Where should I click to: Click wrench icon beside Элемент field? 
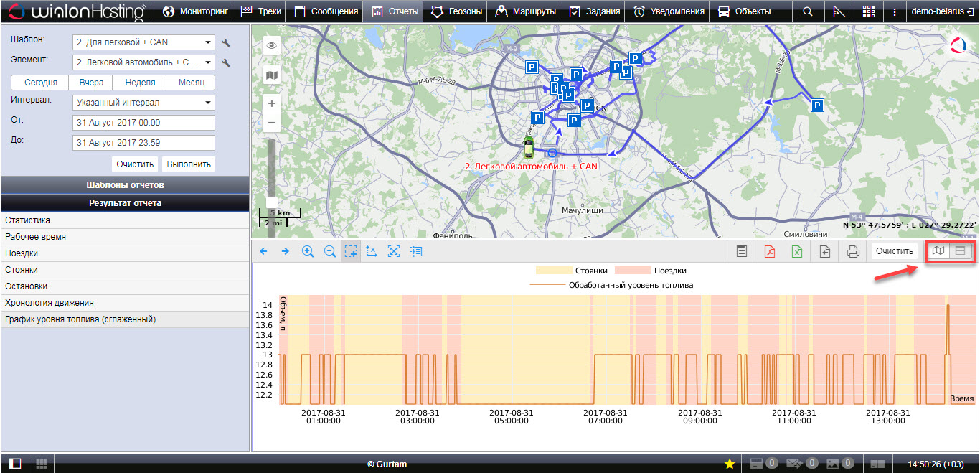tap(226, 63)
